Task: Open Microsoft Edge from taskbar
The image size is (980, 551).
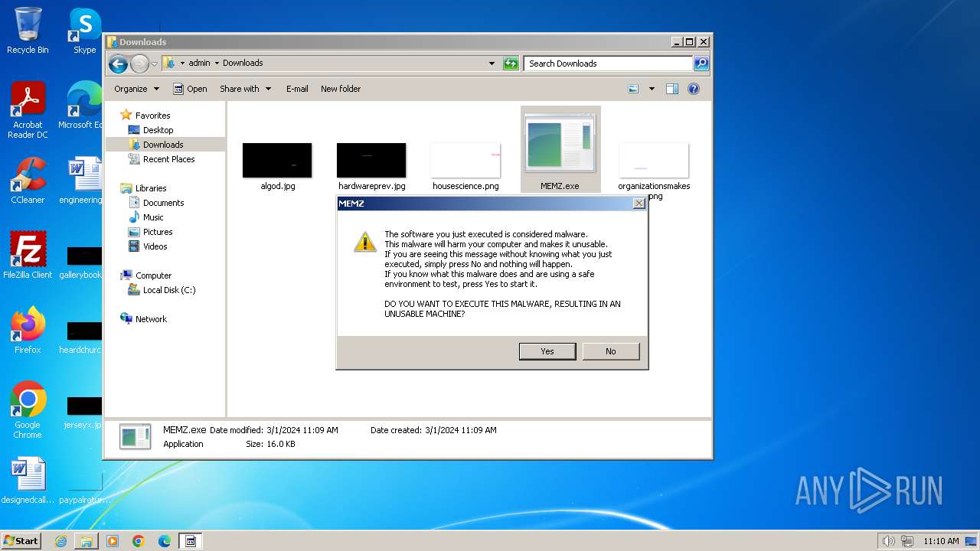Action: [165, 541]
